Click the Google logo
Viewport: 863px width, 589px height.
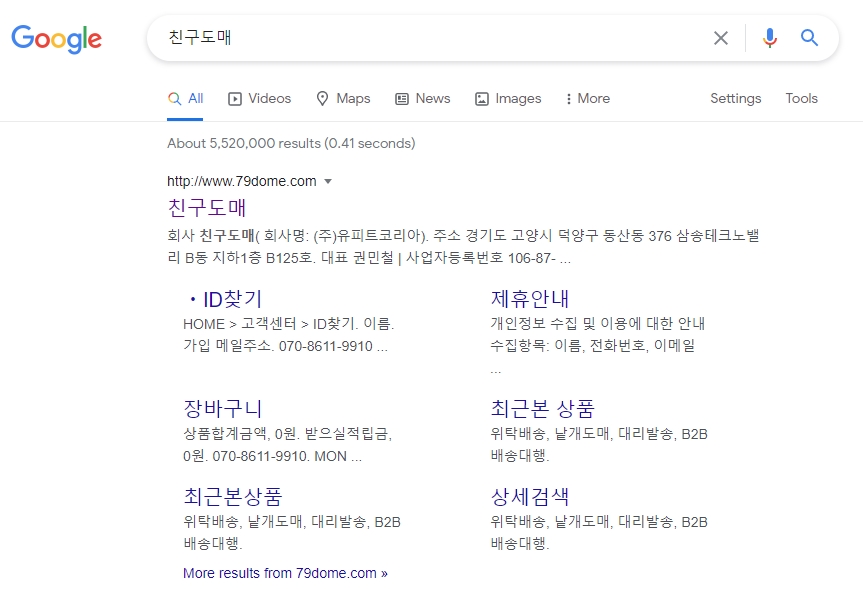point(56,39)
